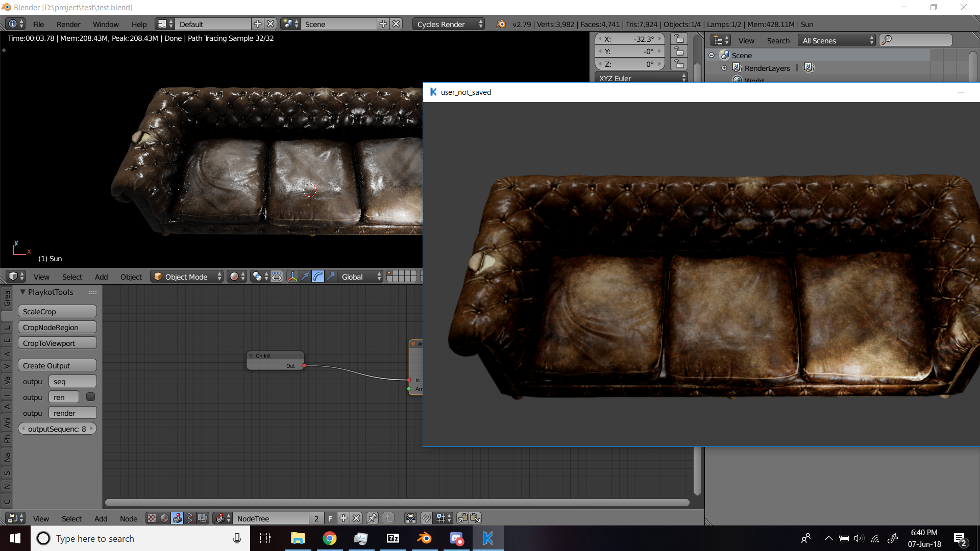Open the outliner editor type icon
The image size is (980, 551).
coord(721,40)
